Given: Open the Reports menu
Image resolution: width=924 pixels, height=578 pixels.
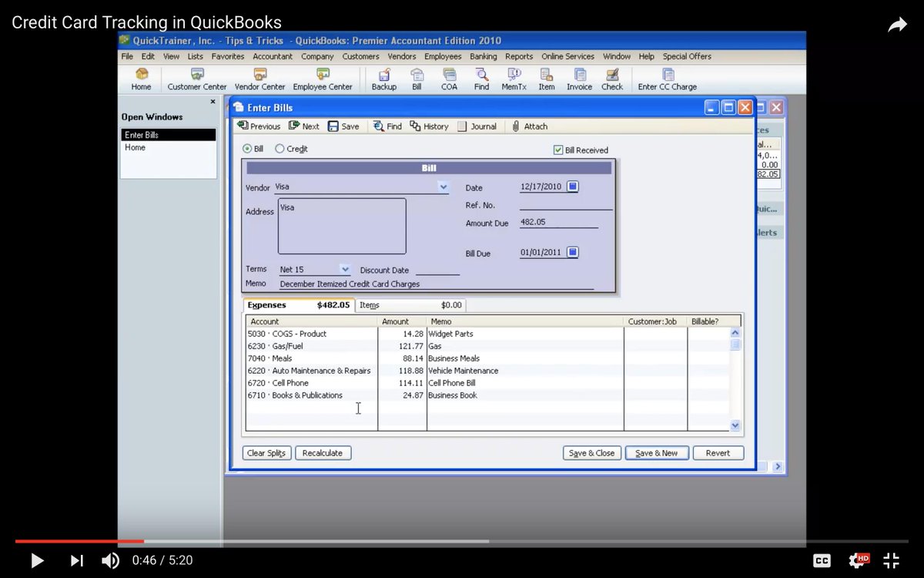Looking at the screenshot, I should pyautogui.click(x=519, y=56).
